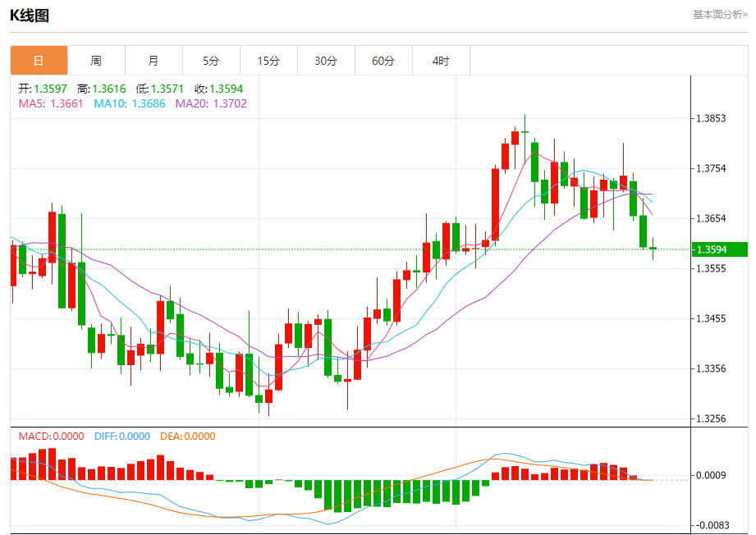The width and height of the screenshot is (756, 535).
Task: Click the 1.3256 price axis label
Action: pyautogui.click(x=711, y=418)
